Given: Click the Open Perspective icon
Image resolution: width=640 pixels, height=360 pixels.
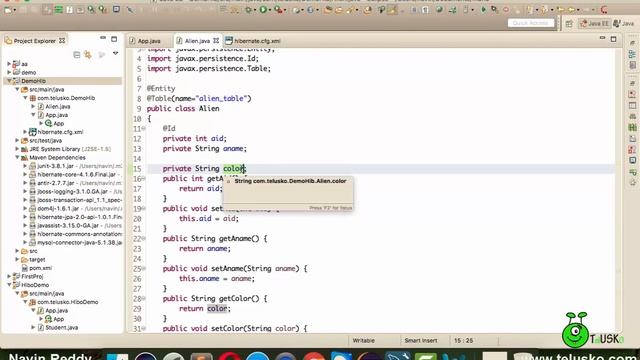Looking at the screenshot, I should tap(569, 24).
